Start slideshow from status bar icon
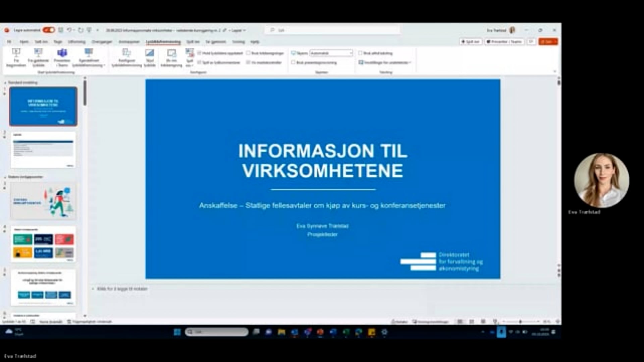Image resolution: width=644 pixels, height=362 pixels. (495, 321)
